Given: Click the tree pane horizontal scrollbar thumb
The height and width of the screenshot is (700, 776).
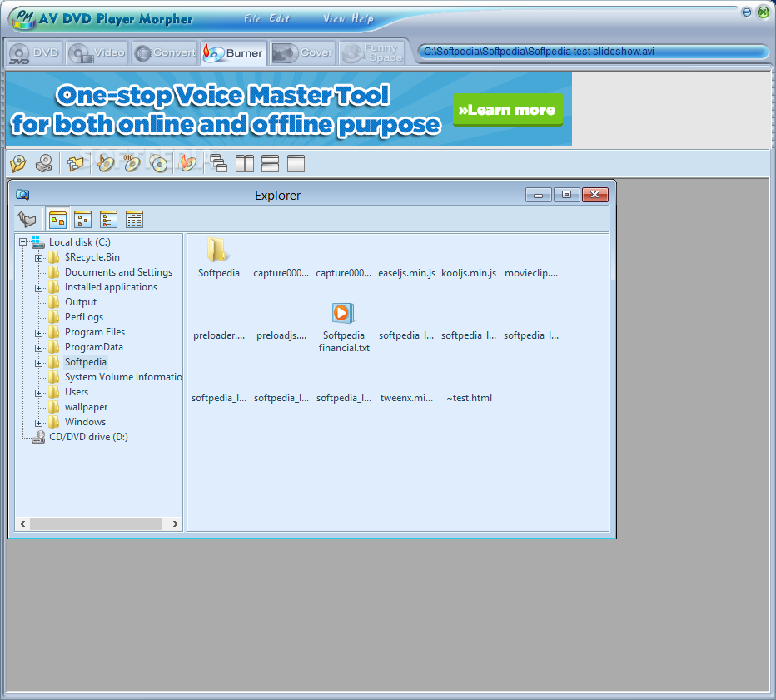Looking at the screenshot, I should (x=96, y=524).
